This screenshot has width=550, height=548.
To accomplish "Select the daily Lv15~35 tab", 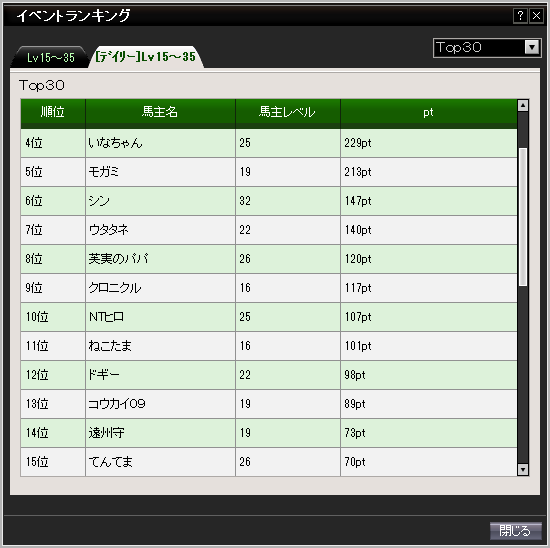I will point(146,57).
